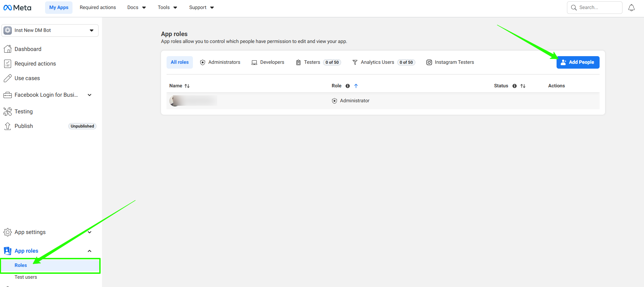
Task: Click the Meta logo
Action: point(17,8)
